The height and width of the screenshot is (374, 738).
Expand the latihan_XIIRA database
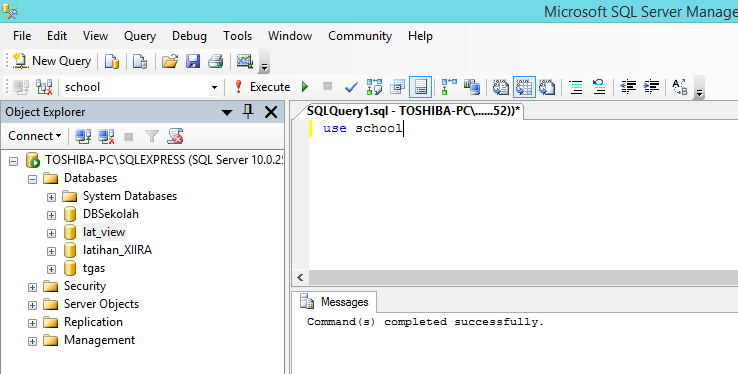pyautogui.click(x=51, y=251)
